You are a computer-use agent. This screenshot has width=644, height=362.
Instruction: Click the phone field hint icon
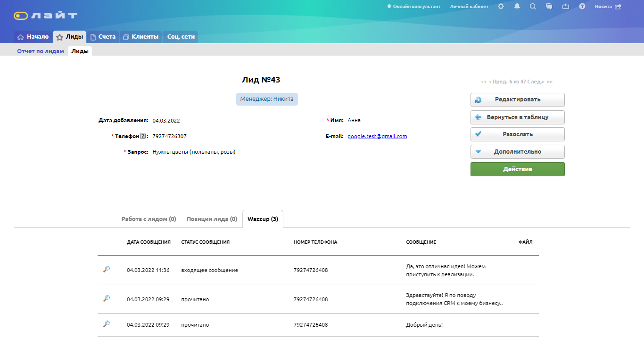(x=143, y=137)
